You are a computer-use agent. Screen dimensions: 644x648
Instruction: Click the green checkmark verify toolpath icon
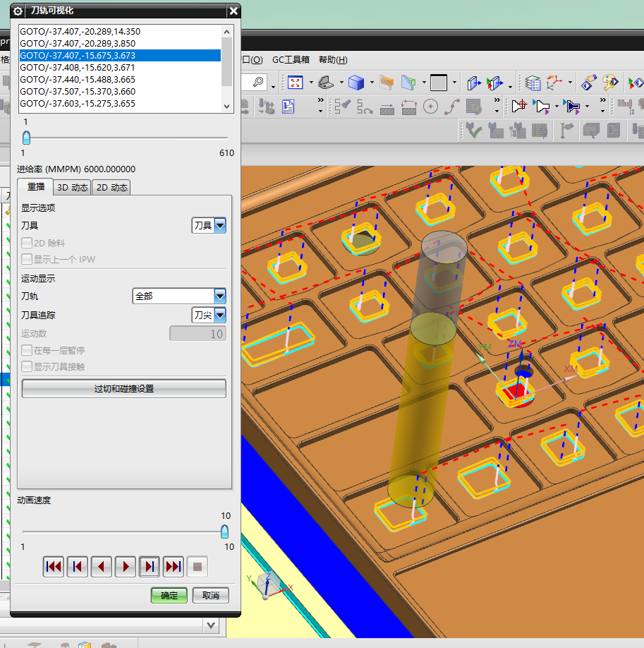[x=473, y=131]
